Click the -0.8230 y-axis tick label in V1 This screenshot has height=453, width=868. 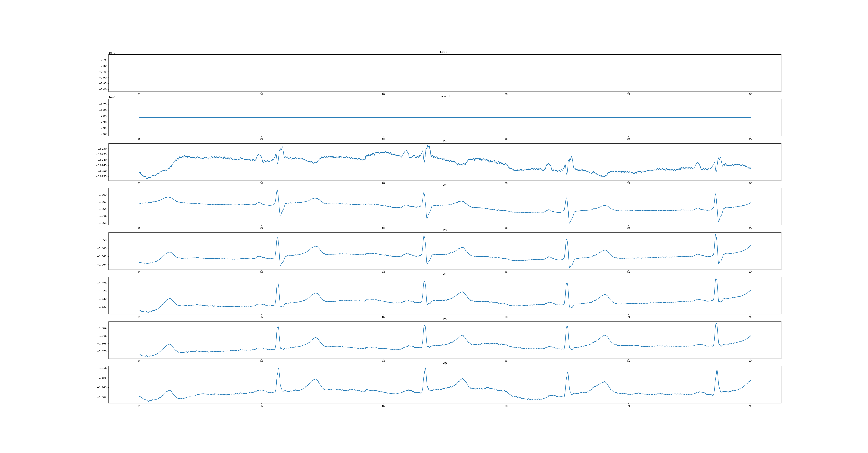coord(101,149)
